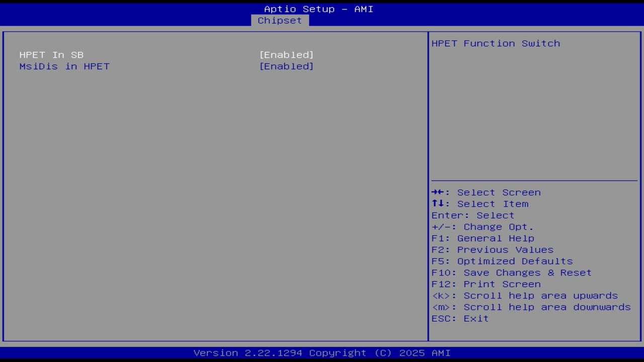Screen dimensions: 644x362
Task: Open the Enabled dropdown for HPET In SB
Action: pos(286,55)
